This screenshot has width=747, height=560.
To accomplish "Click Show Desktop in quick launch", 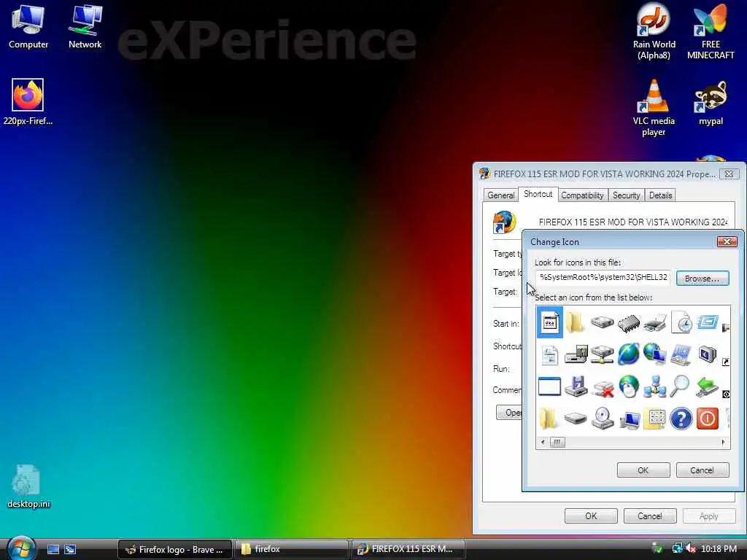I will 53,549.
